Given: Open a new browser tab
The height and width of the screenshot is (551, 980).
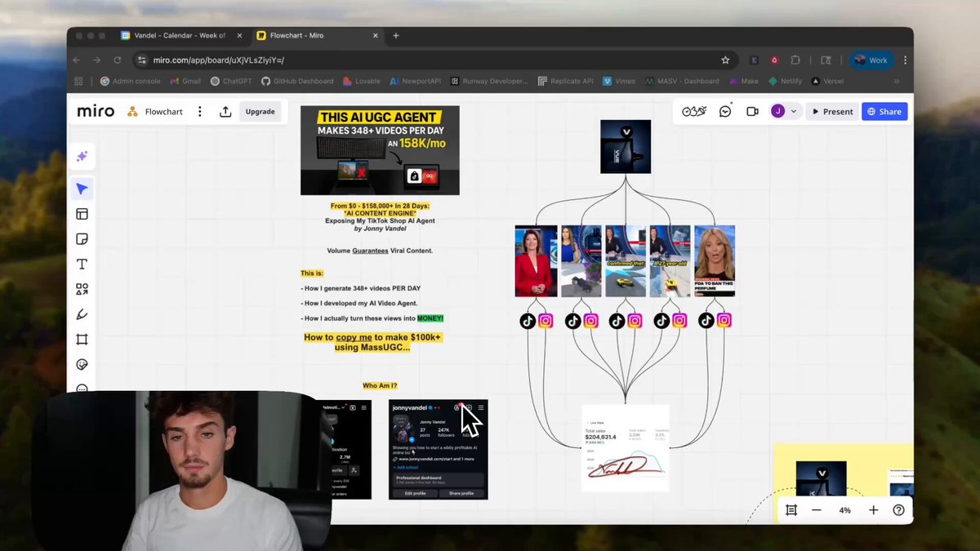Looking at the screenshot, I should coord(396,36).
